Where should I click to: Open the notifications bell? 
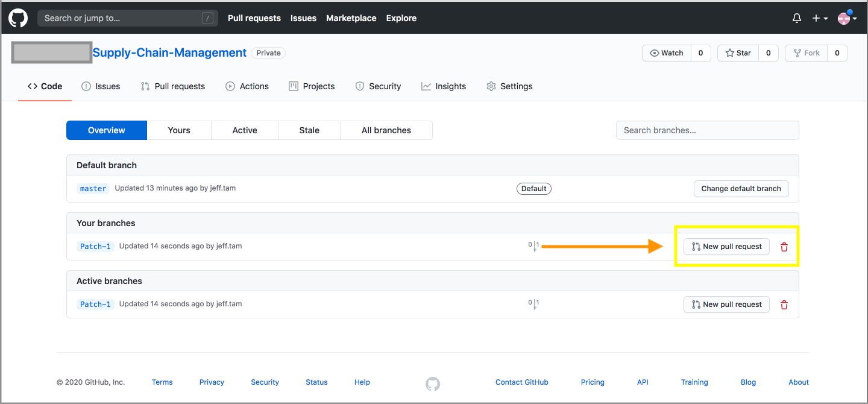tap(797, 18)
